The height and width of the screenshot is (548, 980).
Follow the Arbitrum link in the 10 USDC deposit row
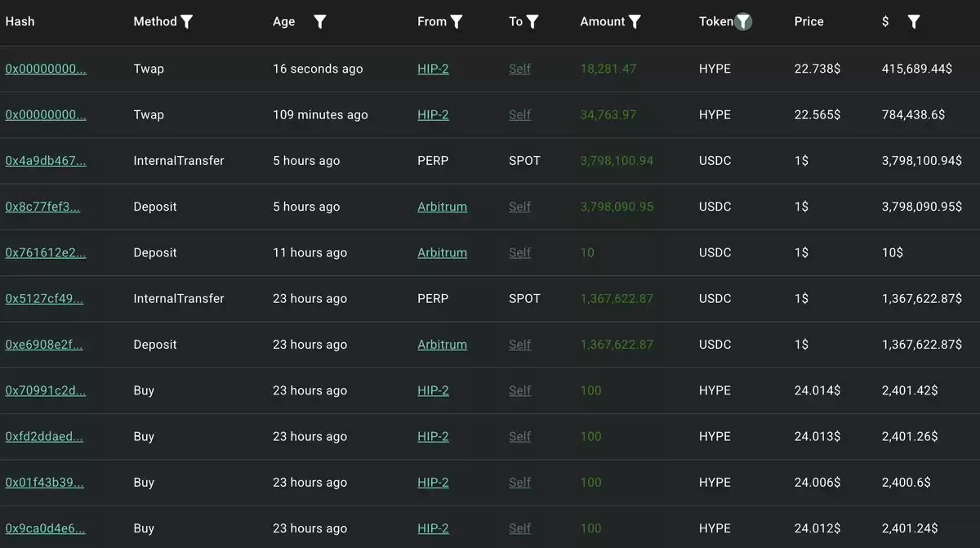(x=443, y=252)
